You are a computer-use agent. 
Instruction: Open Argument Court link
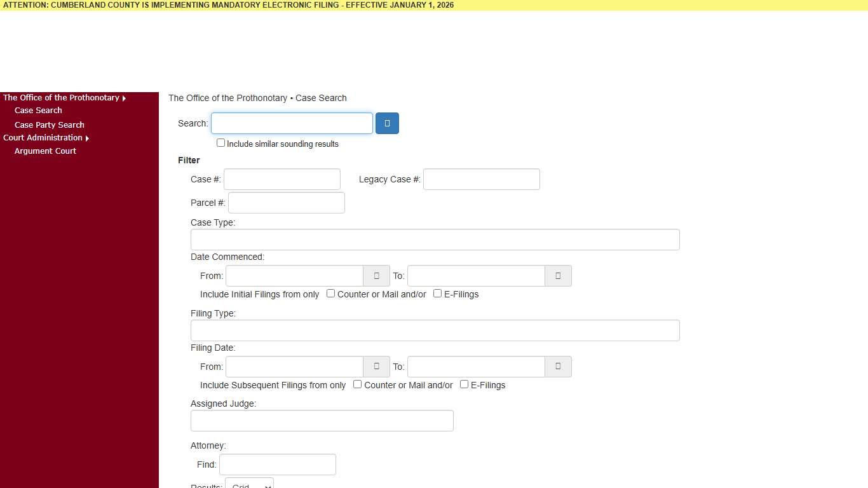[45, 151]
